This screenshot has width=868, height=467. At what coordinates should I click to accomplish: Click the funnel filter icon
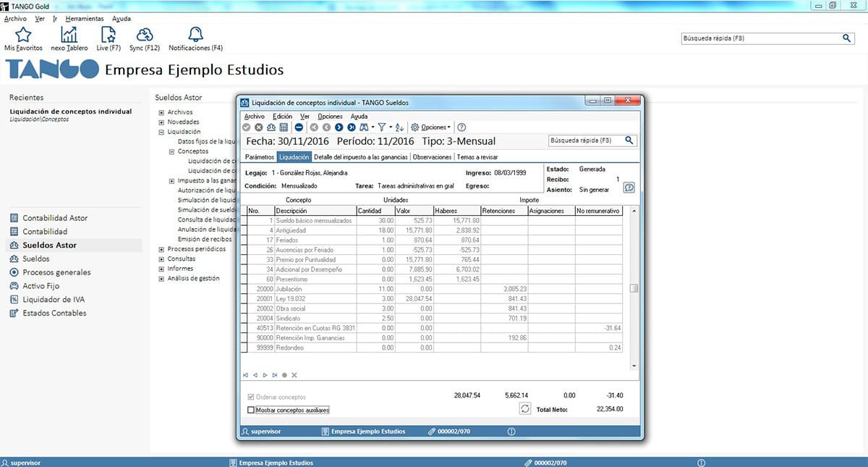point(381,127)
